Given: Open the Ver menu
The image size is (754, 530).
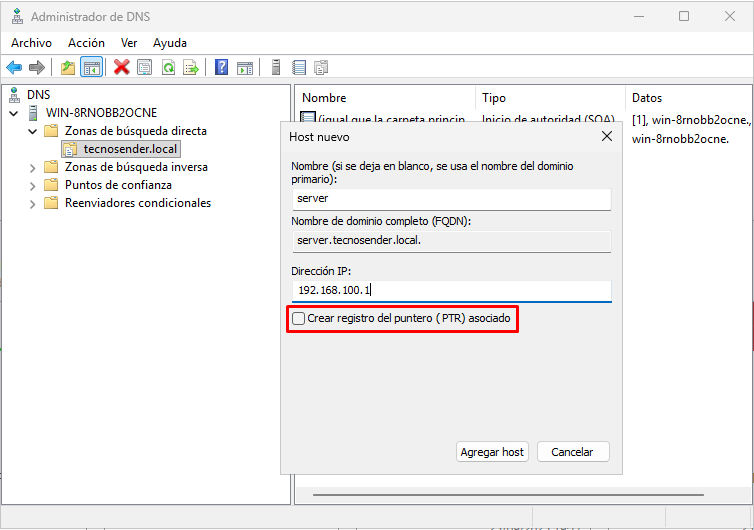Looking at the screenshot, I should (129, 43).
